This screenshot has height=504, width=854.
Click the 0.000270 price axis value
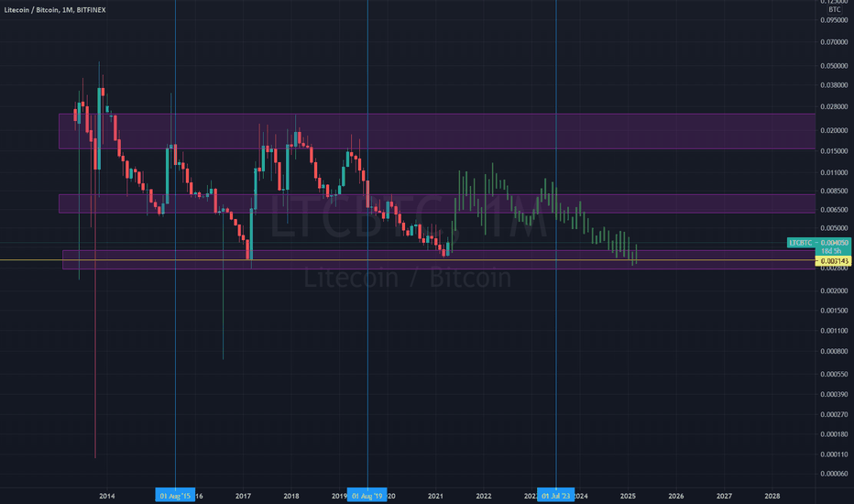point(835,414)
